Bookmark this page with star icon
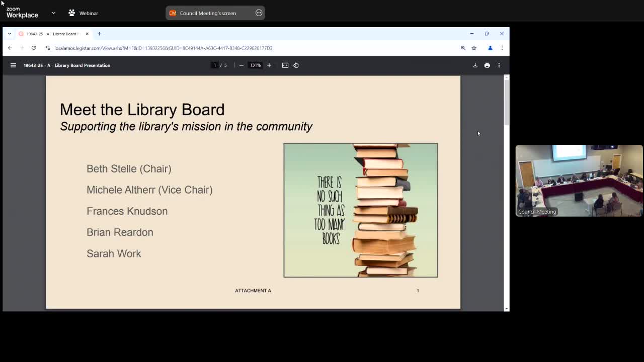The width and height of the screenshot is (644, 362). point(474,48)
